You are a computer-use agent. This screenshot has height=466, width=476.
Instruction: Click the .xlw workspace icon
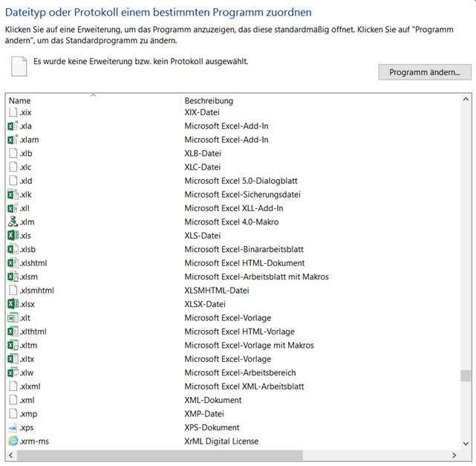click(13, 372)
